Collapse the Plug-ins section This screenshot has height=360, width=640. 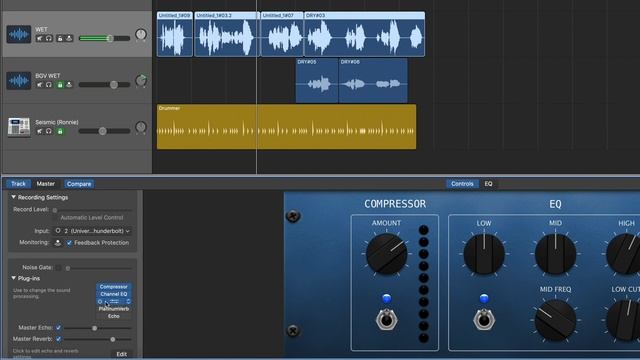[13, 278]
